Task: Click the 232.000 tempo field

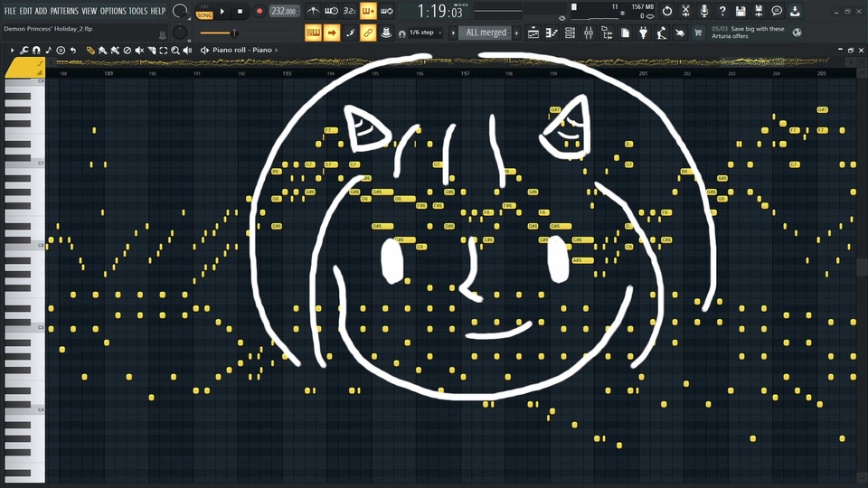Action: click(284, 11)
